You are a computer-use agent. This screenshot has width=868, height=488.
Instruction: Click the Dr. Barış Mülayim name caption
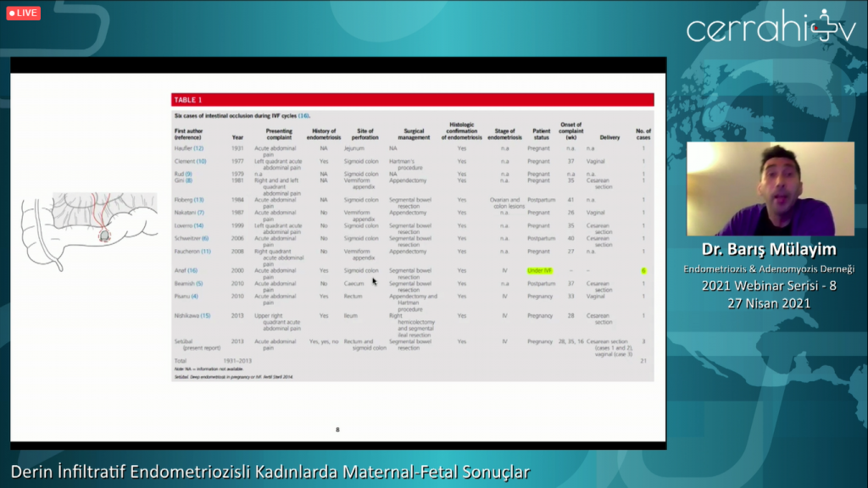pos(770,251)
